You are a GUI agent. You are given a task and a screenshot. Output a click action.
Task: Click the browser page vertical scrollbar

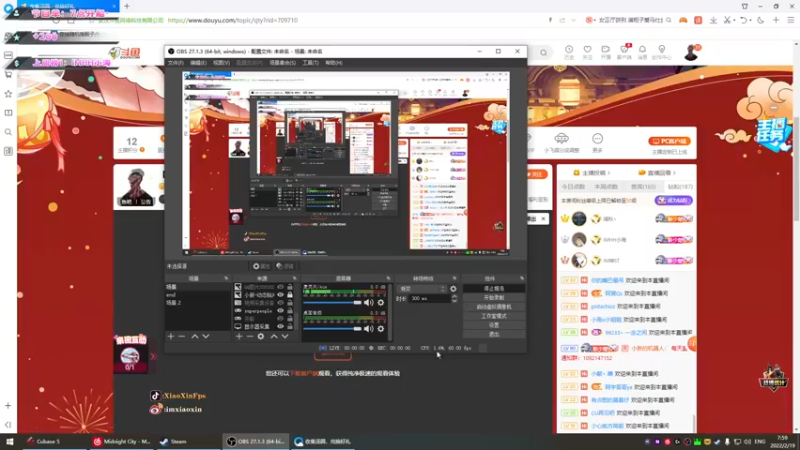pyautogui.click(x=796, y=168)
